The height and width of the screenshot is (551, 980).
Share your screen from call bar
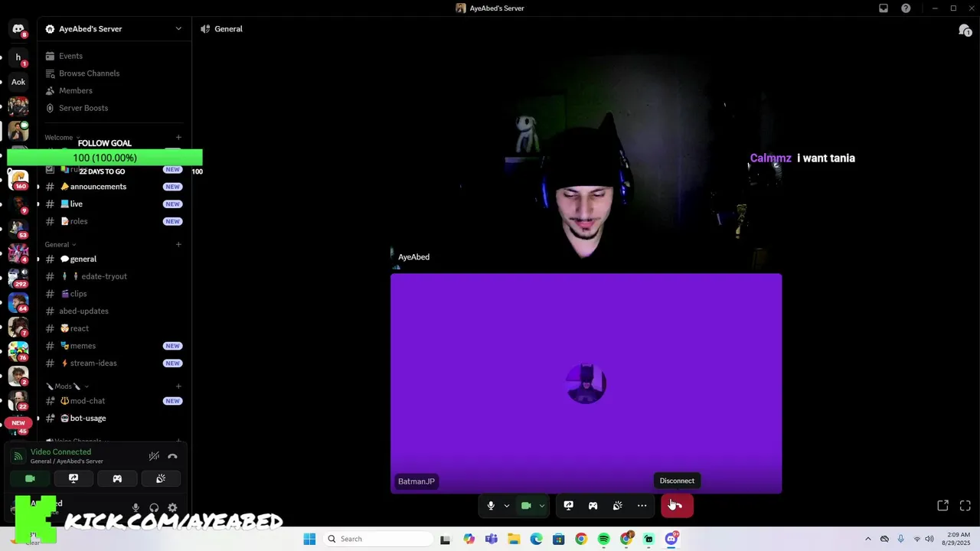coord(569,506)
